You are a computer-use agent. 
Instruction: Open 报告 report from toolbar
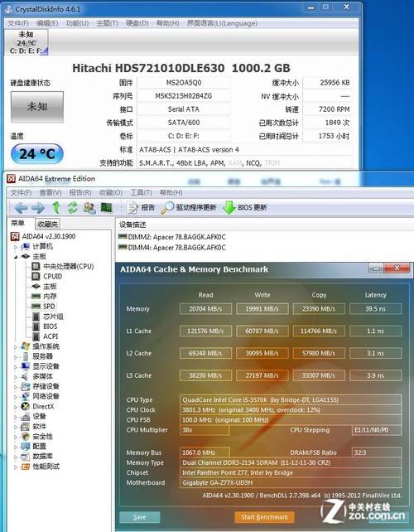141,207
